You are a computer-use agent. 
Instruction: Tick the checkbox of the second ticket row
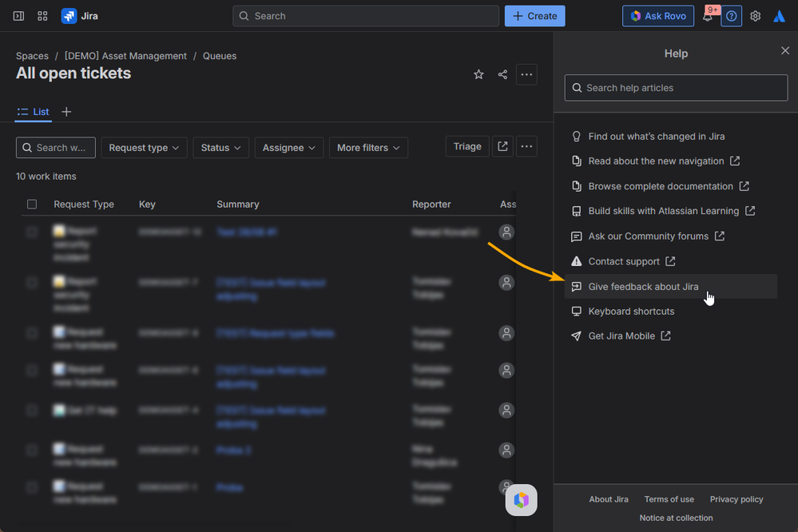point(32,283)
